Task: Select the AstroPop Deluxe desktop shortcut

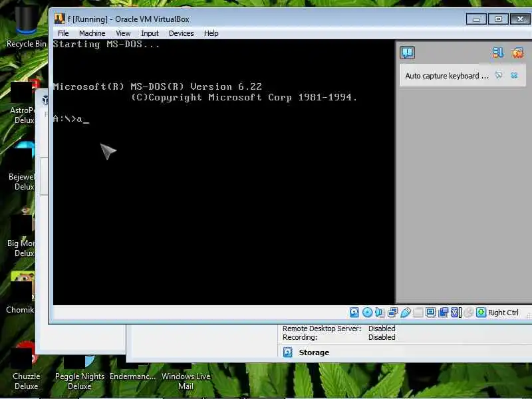Action: tap(23, 102)
